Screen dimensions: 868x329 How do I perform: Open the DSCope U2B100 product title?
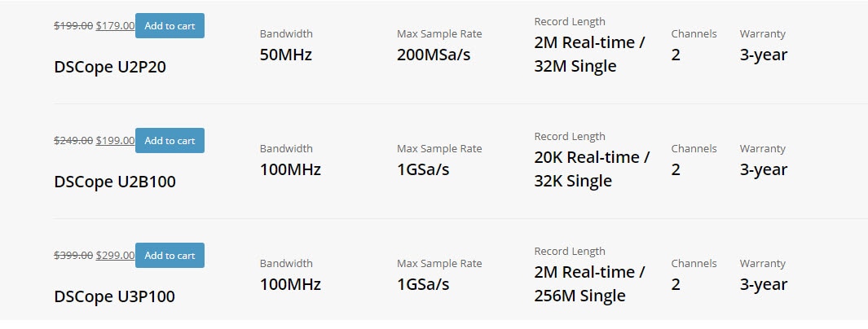point(115,182)
